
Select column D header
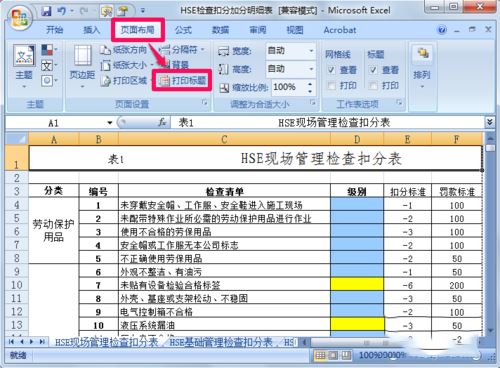coord(357,139)
